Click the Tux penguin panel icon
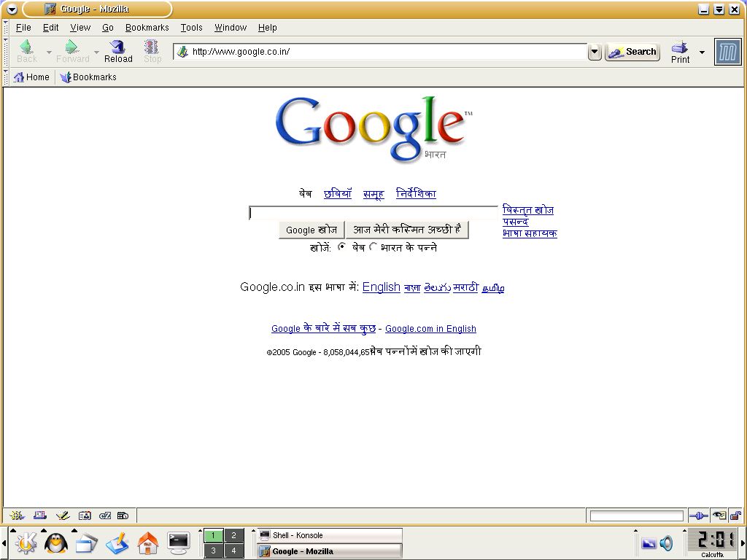 [x=56, y=542]
